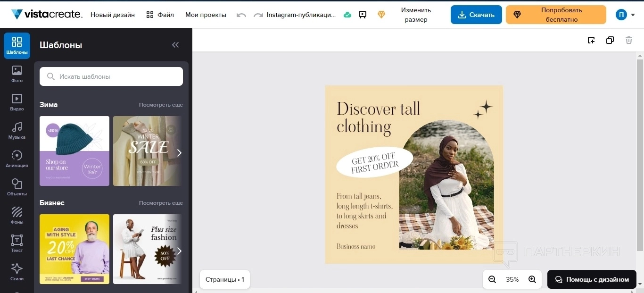Add a new page icon

pos(591,40)
